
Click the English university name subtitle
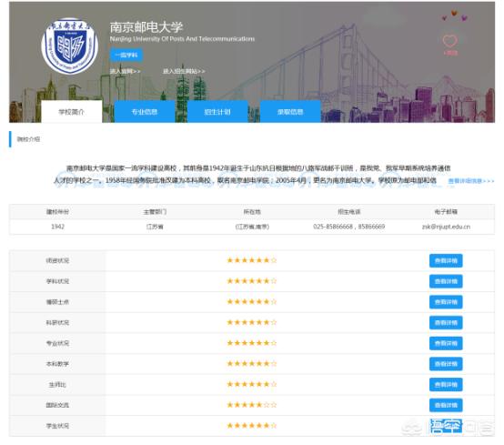click(x=182, y=39)
